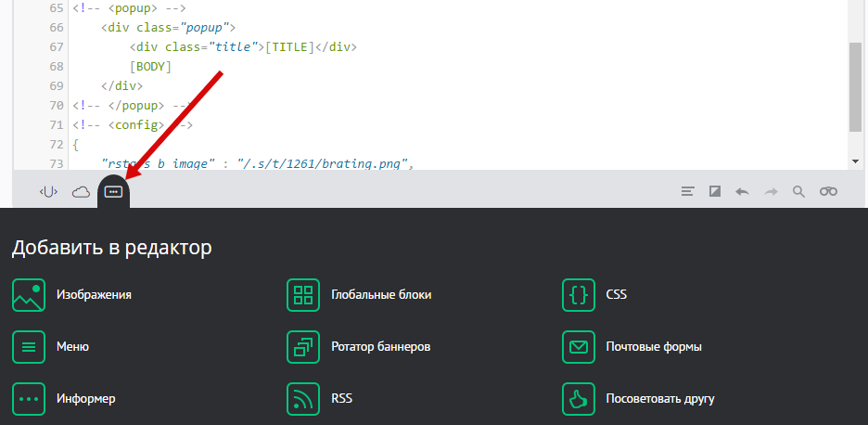Click the Меню list icon

click(29, 347)
